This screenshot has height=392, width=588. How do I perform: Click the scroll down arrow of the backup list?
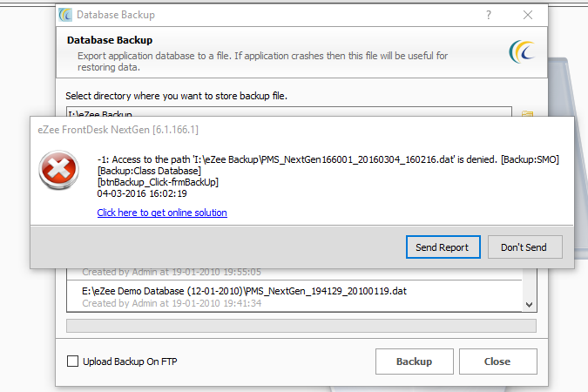point(529,305)
